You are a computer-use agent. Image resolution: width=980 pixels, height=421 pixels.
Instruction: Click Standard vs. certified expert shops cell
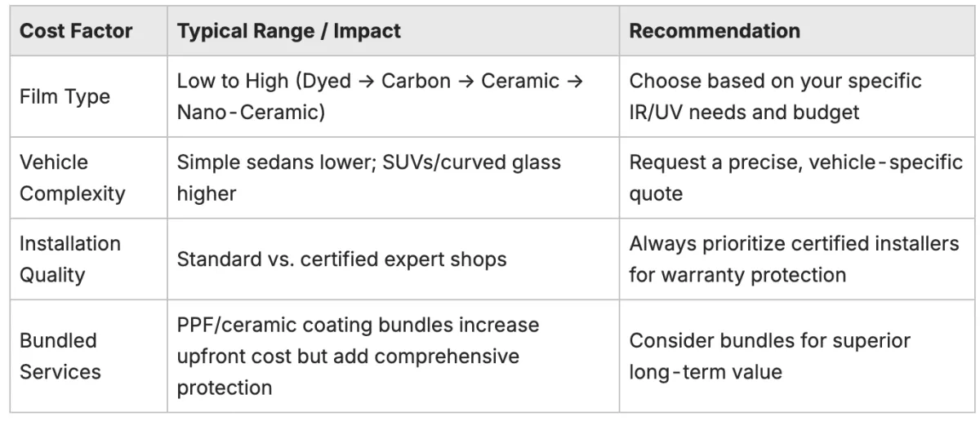tap(342, 259)
